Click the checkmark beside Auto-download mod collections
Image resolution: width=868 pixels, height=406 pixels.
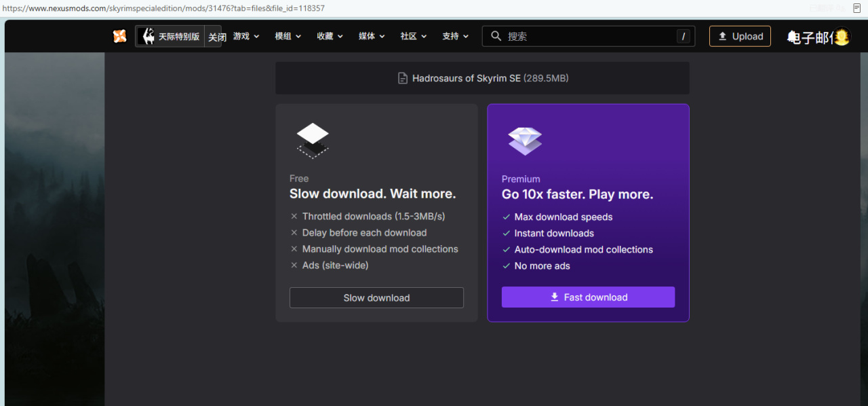click(x=506, y=250)
